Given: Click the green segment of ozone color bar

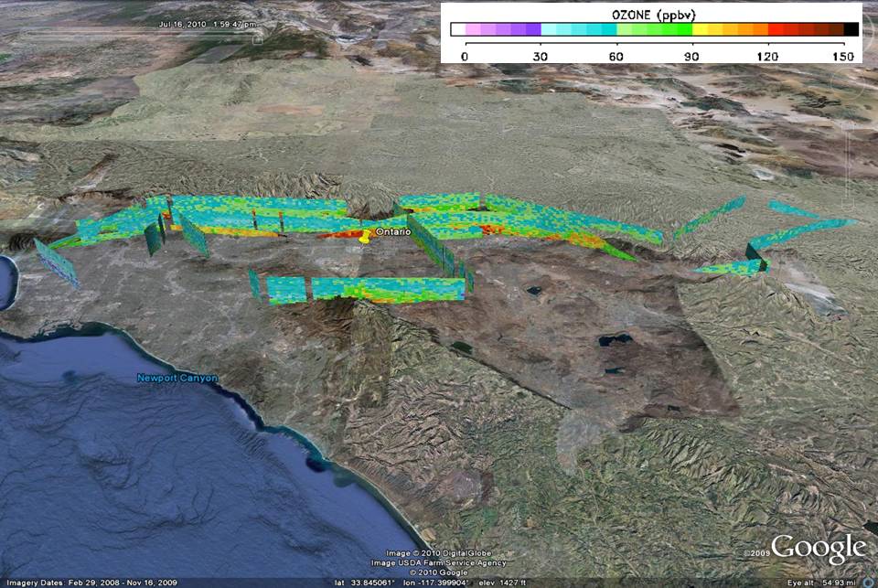Looking at the screenshot, I should (655, 29).
